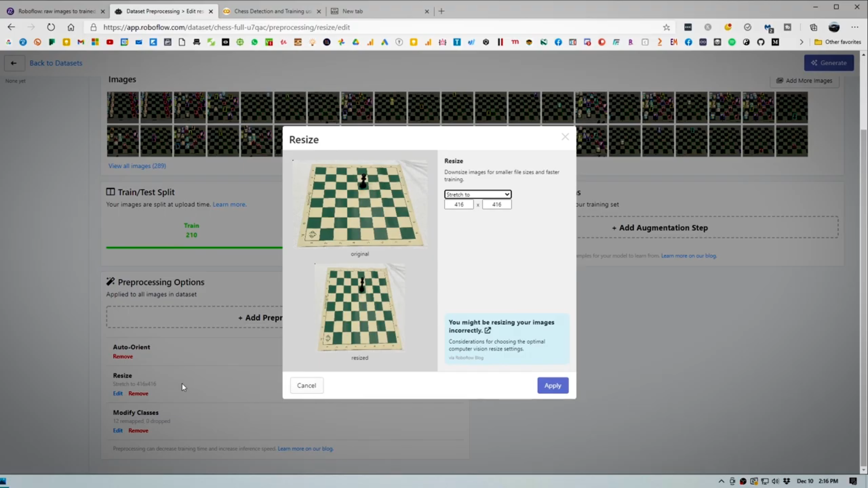Remove the Modify Classes step
Image resolution: width=868 pixels, height=488 pixels.
click(x=138, y=431)
